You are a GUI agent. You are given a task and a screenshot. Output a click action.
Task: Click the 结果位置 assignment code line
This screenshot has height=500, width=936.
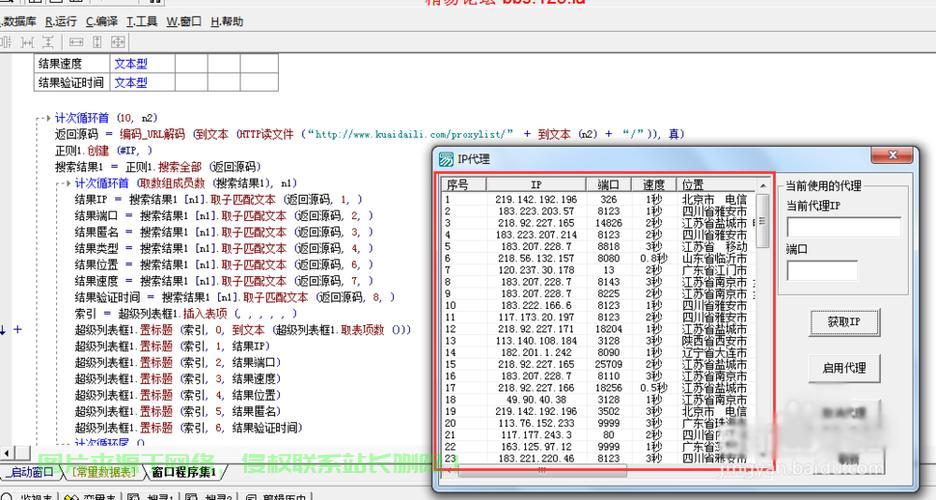pyautogui.click(x=224, y=264)
